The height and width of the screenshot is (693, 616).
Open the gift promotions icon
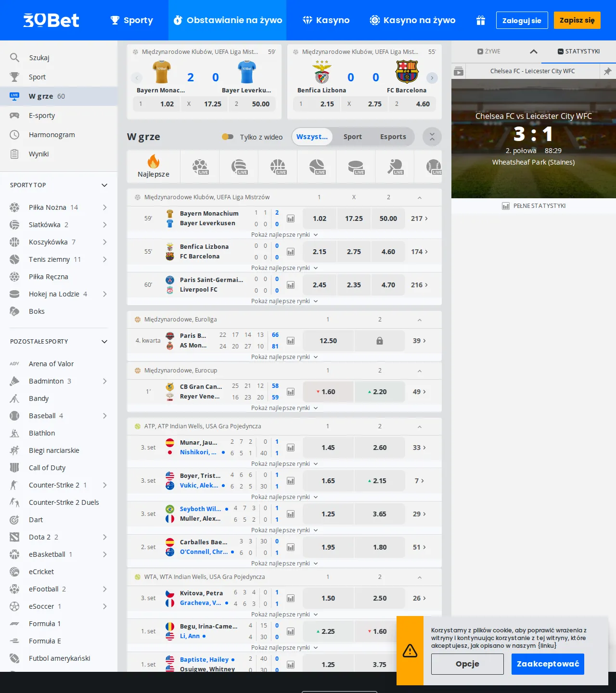(x=480, y=20)
